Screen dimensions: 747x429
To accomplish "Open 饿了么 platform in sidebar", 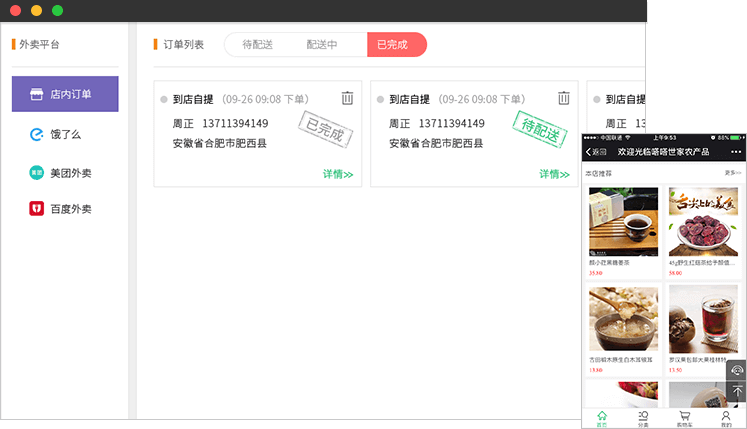I will [x=64, y=134].
